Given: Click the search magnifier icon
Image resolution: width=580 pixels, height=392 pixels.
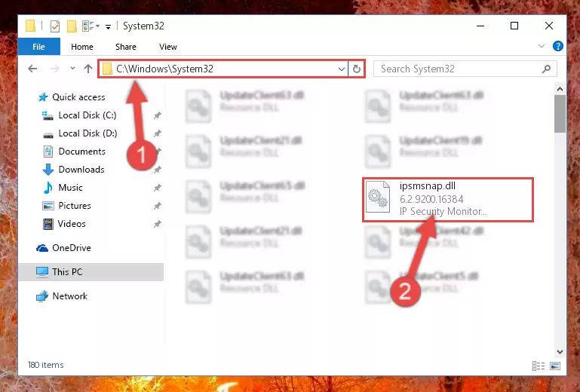Looking at the screenshot, I should click(546, 69).
